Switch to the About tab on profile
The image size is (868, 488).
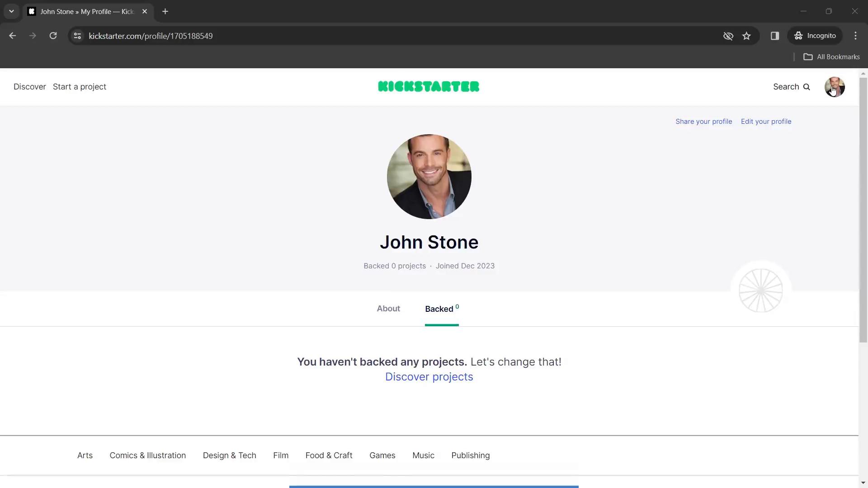[388, 308]
